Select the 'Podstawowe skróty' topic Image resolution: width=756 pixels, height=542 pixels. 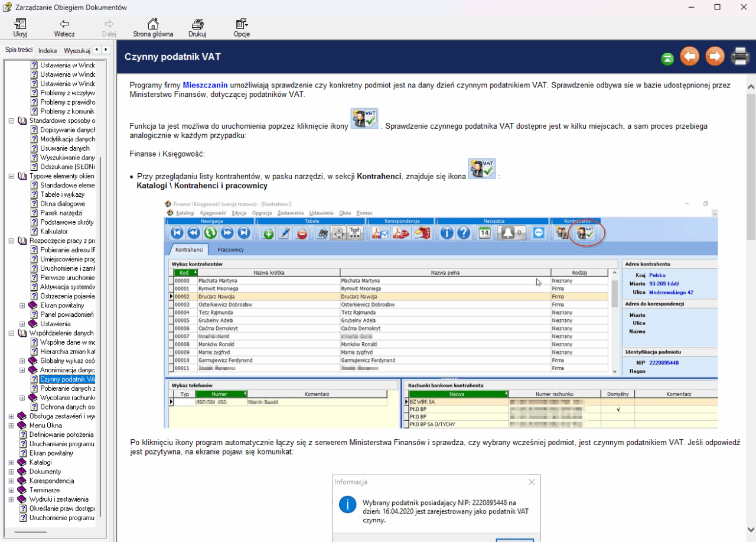pyautogui.click(x=67, y=222)
